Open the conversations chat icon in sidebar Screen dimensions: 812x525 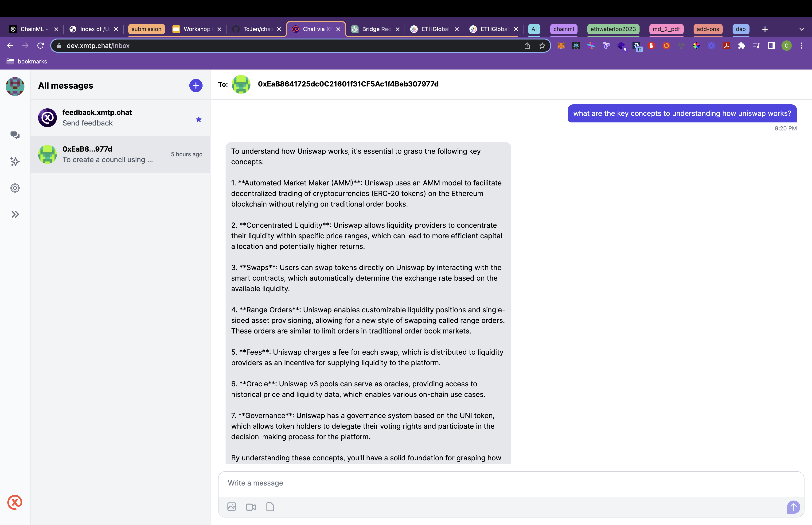coord(15,135)
